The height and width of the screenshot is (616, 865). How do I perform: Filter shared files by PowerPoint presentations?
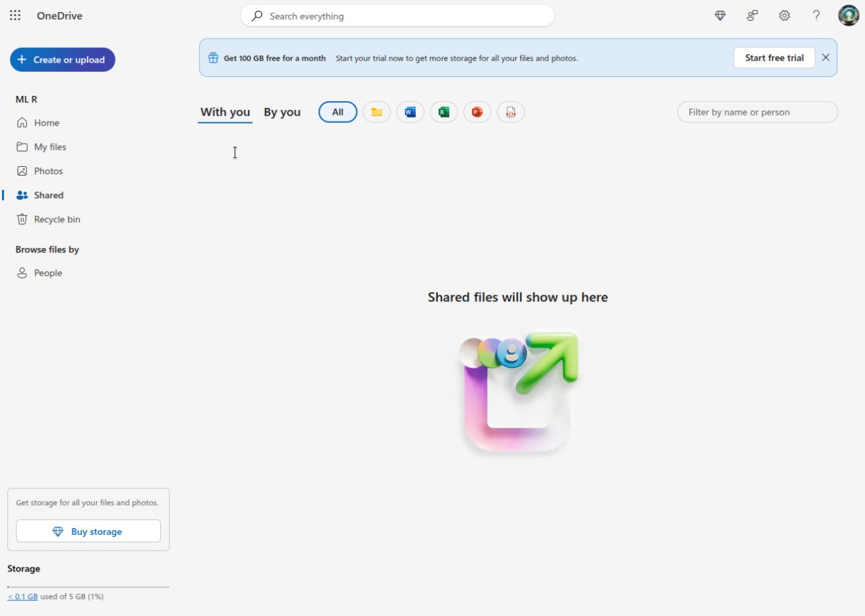click(x=477, y=112)
